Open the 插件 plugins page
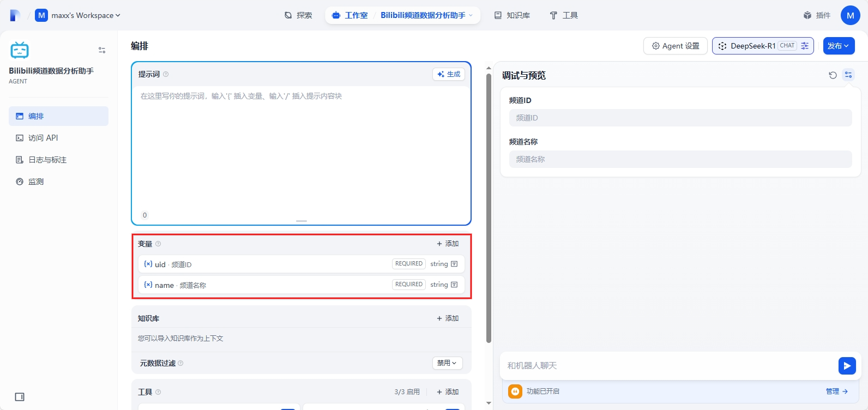Viewport: 868px width, 410px height. (817, 15)
